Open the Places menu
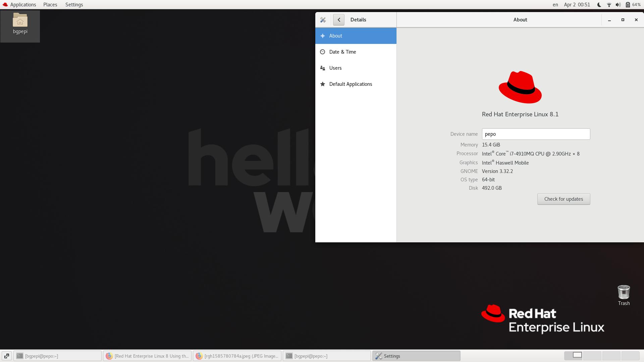Viewport: 644px width, 362px height. click(x=50, y=5)
